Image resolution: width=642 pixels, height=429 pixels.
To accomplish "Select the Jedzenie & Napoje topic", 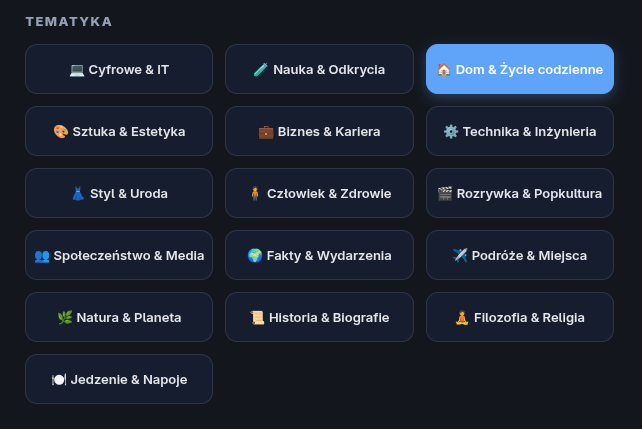I will click(119, 379).
